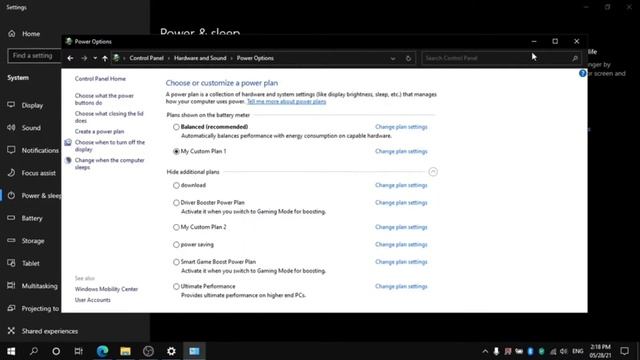
Task: Refresh the Power Options page
Action: pyautogui.click(x=408, y=58)
